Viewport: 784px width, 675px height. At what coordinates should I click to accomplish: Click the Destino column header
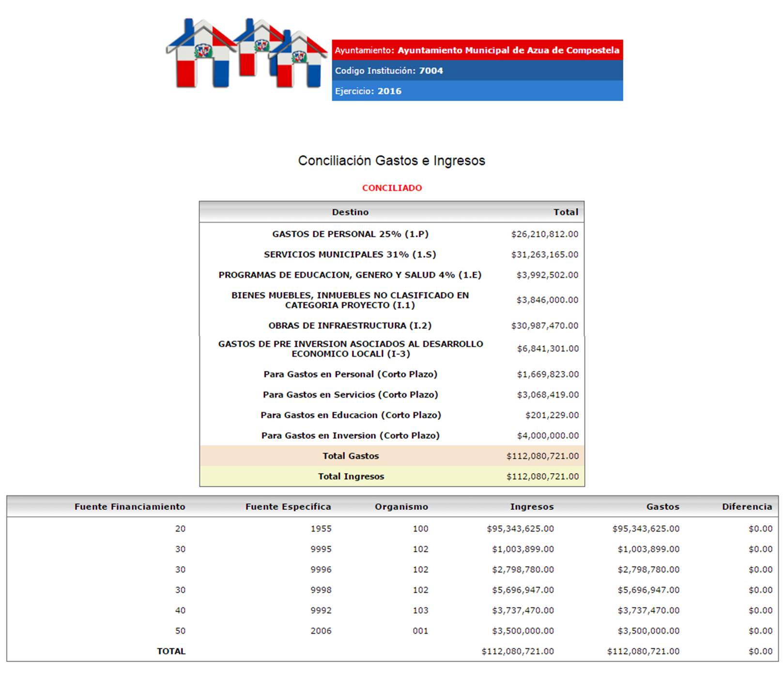coord(350,212)
